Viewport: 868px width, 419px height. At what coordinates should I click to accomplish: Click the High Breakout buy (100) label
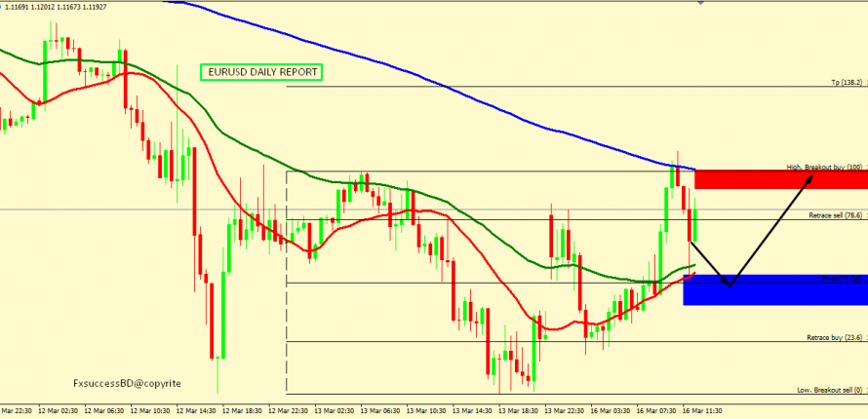click(825, 167)
